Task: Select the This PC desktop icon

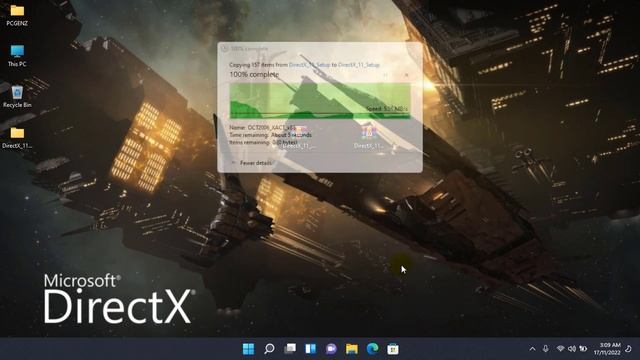Action: click(17, 56)
